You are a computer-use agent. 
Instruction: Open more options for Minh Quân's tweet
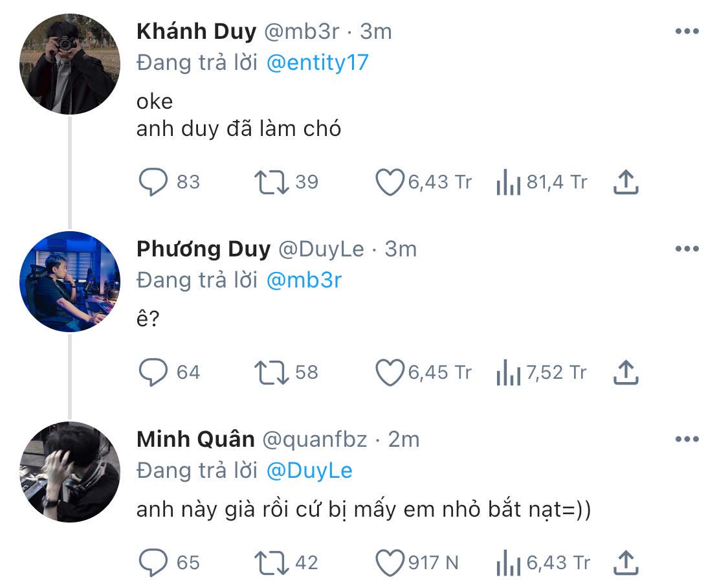[687, 439]
